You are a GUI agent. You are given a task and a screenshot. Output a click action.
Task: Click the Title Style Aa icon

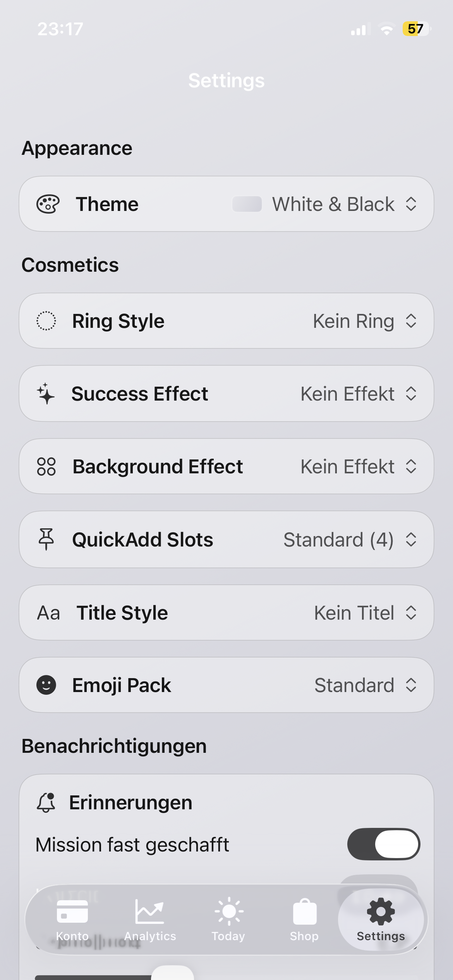coord(48,613)
